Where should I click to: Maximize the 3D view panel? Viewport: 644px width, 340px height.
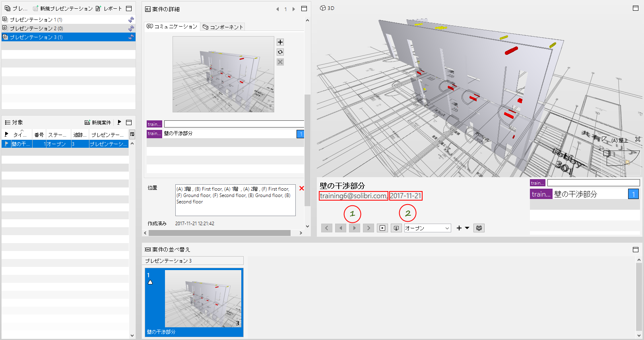point(636,8)
